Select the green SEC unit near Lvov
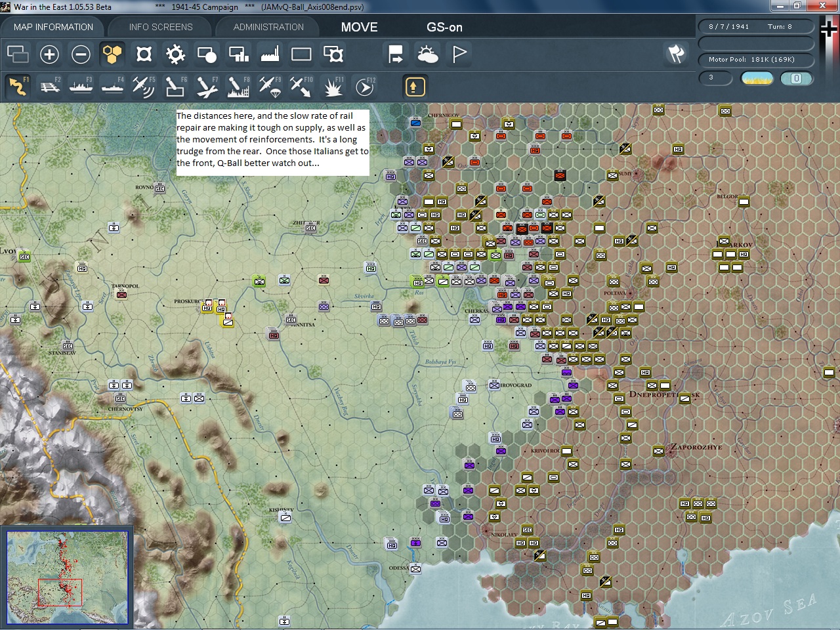The image size is (840, 630). [24, 256]
